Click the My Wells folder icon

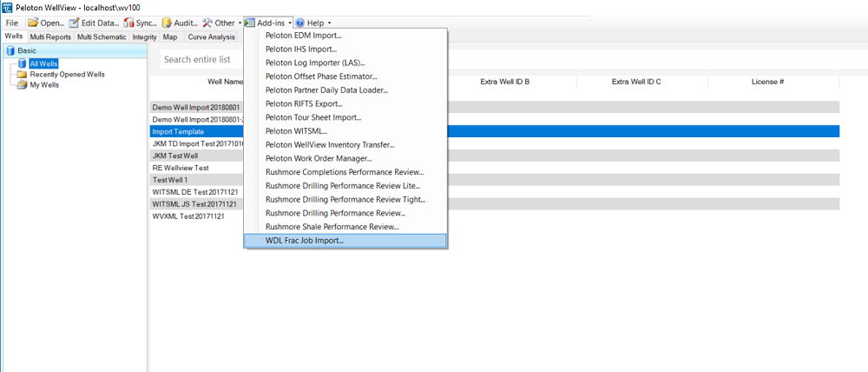pos(23,85)
